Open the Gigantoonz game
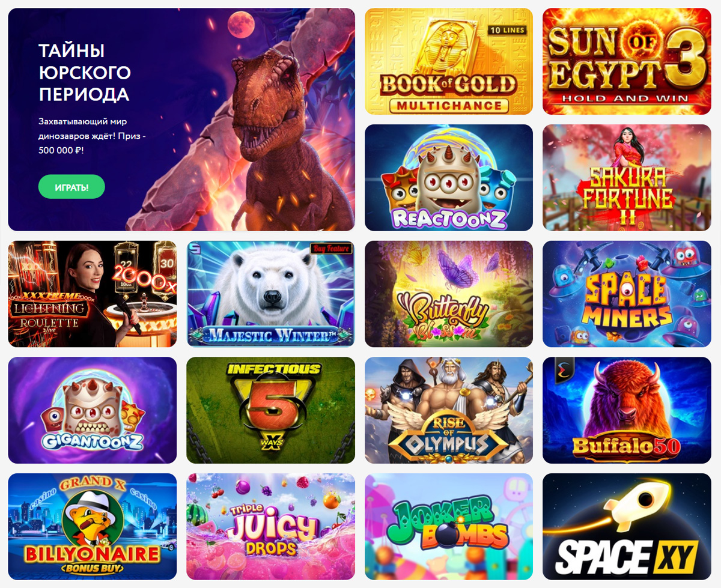Viewport: 721px width, 588px height. (93, 410)
